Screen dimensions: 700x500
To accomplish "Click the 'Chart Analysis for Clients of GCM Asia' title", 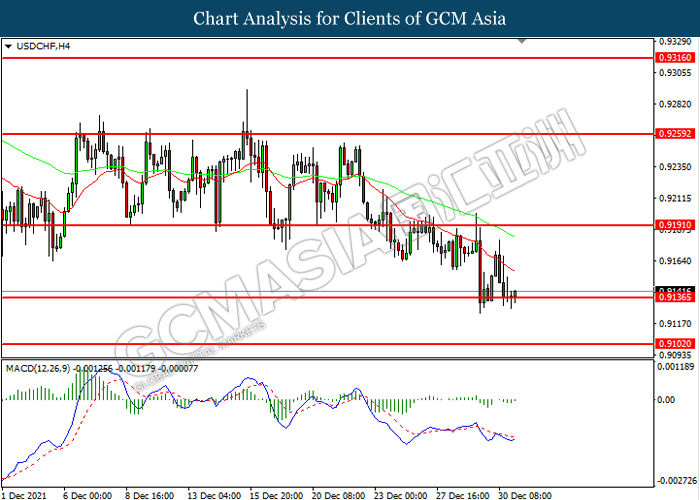I will (350, 18).
